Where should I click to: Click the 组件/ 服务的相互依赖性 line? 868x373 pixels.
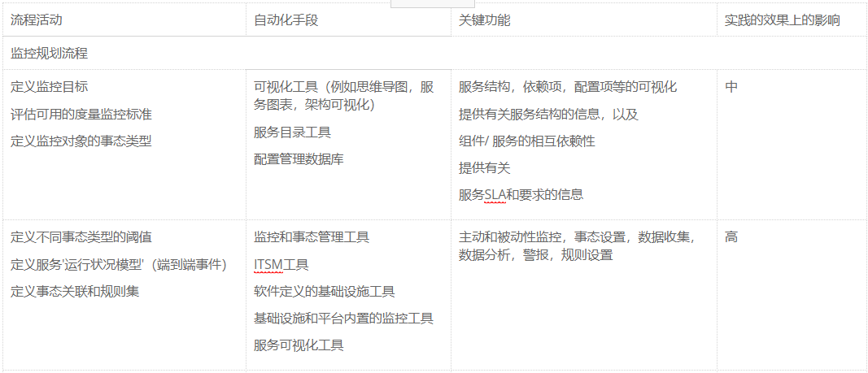point(527,141)
